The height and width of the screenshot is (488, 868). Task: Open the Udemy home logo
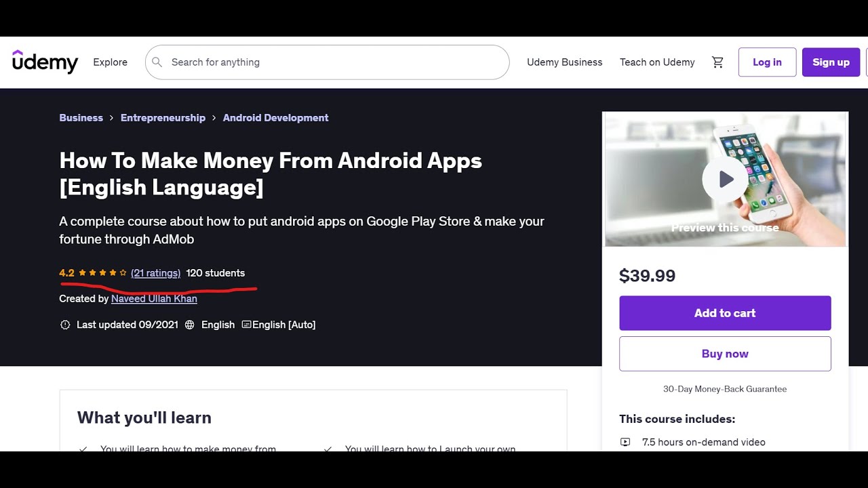(x=45, y=62)
